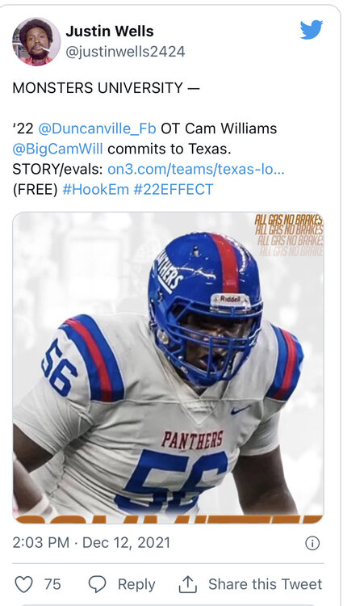Open the #HookEm hashtag

[x=95, y=189]
